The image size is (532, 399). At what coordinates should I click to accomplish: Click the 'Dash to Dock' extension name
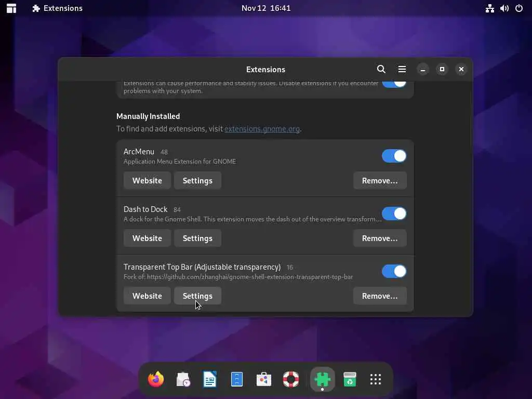pyautogui.click(x=145, y=209)
